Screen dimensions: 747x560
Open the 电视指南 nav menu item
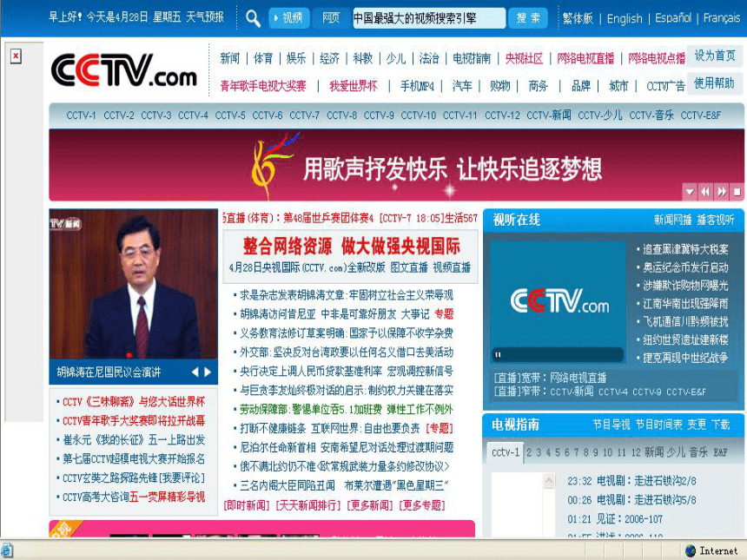coord(472,58)
